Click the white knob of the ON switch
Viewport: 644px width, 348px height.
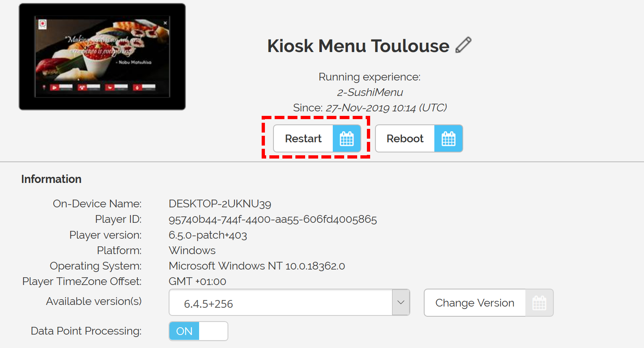213,331
